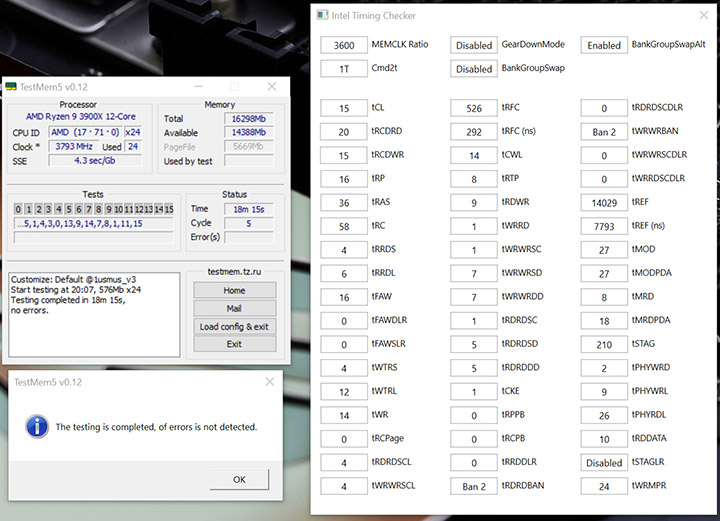Image resolution: width=720 pixels, height=521 pixels.
Task: Click the Intel Timing Checker window icon
Action: coord(322,15)
